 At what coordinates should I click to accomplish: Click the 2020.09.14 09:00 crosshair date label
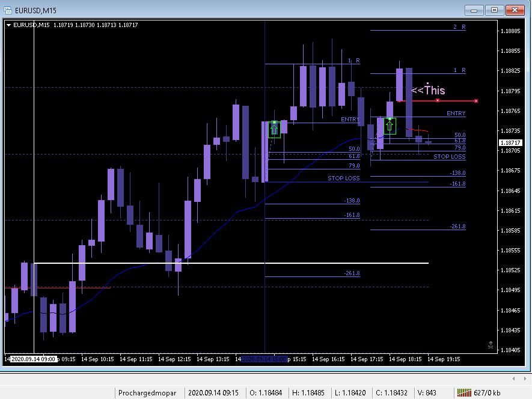[33, 359]
